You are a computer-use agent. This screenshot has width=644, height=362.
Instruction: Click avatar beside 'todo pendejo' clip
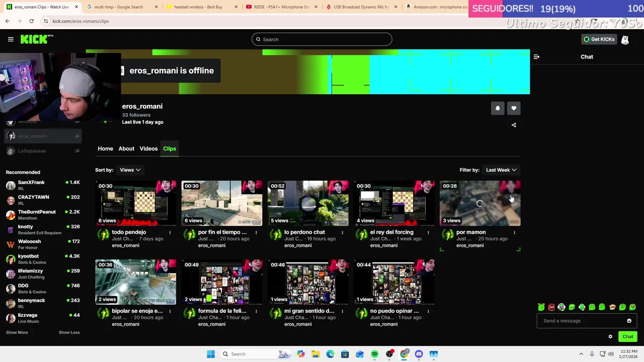[103, 234]
